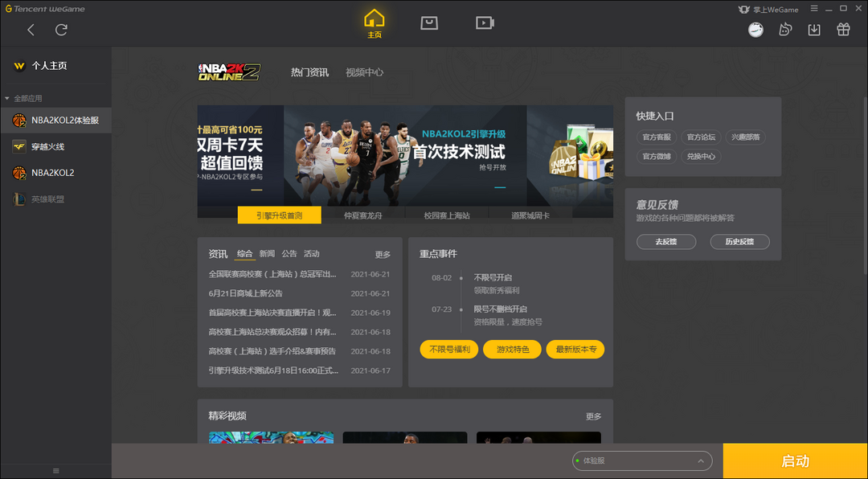Open the gift box rewards icon
Image resolution: width=868 pixels, height=479 pixels.
[x=843, y=30]
